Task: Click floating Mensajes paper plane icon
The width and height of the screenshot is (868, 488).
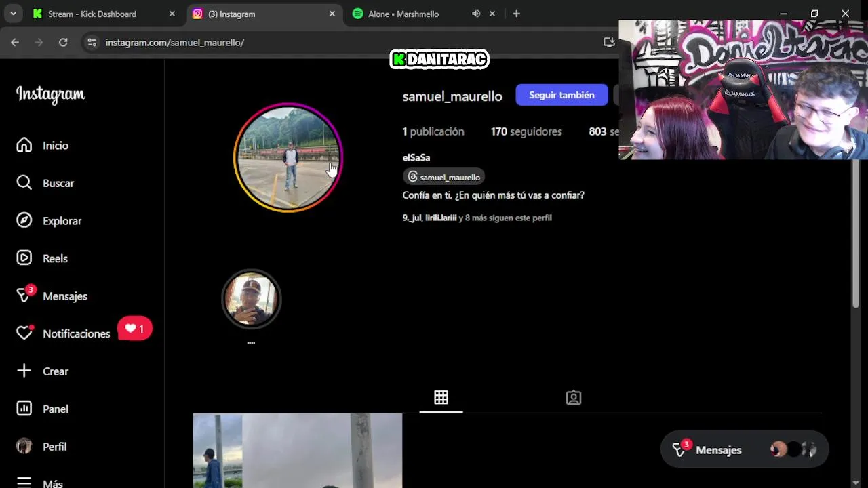Action: pos(679,449)
